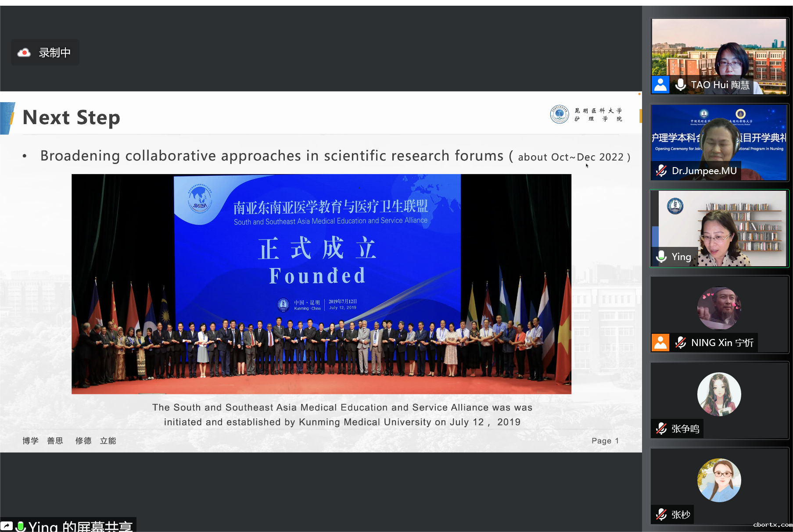Click NING Xin's round profile avatar
Screen dimensions: 793x532
719,308
